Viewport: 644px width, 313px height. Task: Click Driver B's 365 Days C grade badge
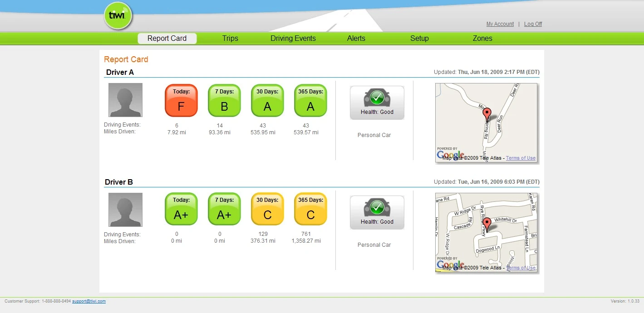pos(310,209)
